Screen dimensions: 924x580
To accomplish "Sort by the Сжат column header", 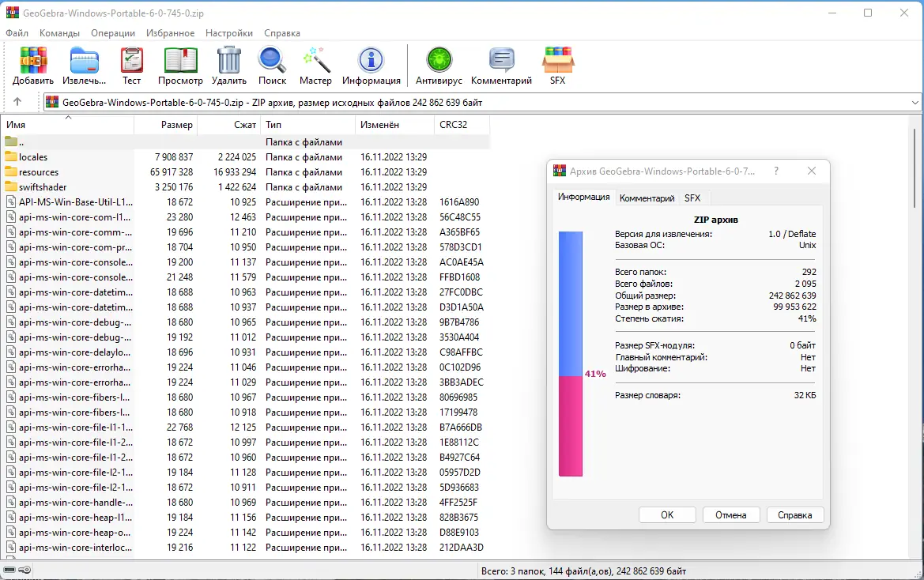I will pyautogui.click(x=228, y=125).
